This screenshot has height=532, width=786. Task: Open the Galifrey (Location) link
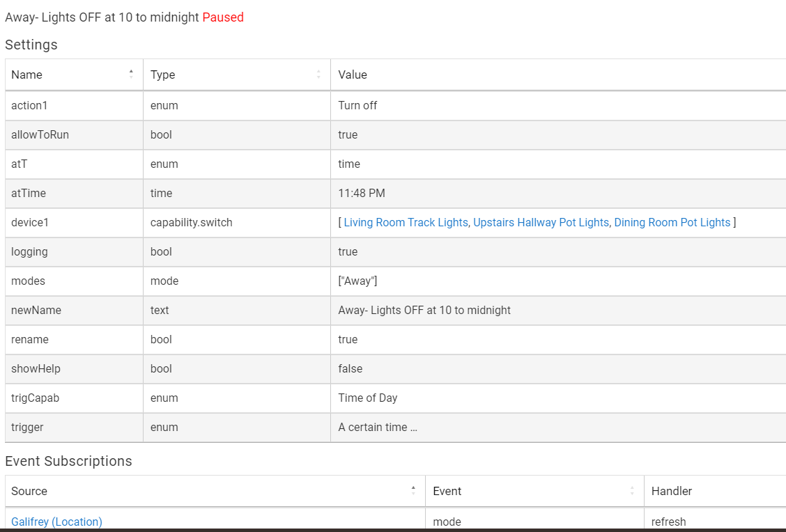[x=56, y=522]
